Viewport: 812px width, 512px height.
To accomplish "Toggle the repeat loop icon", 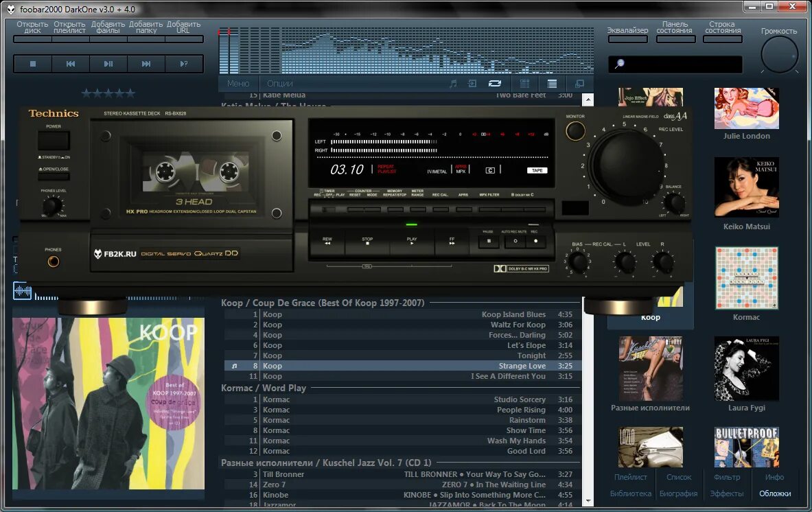I will point(495,83).
